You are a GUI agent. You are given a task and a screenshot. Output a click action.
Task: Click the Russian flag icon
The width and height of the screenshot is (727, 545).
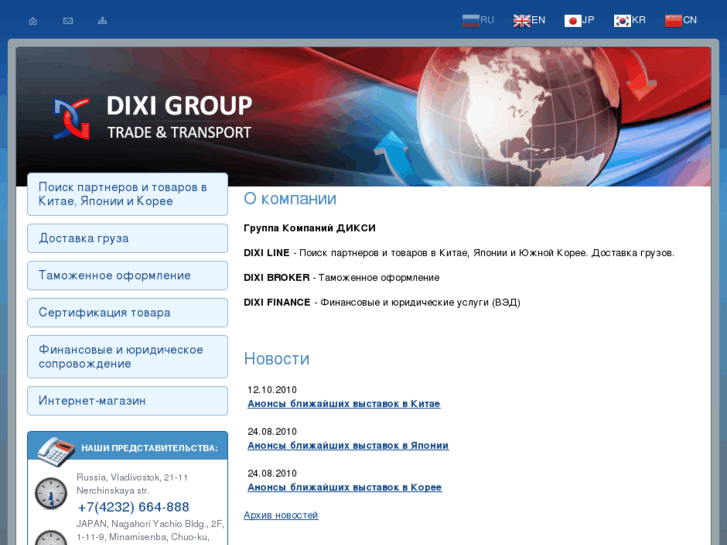(471, 21)
